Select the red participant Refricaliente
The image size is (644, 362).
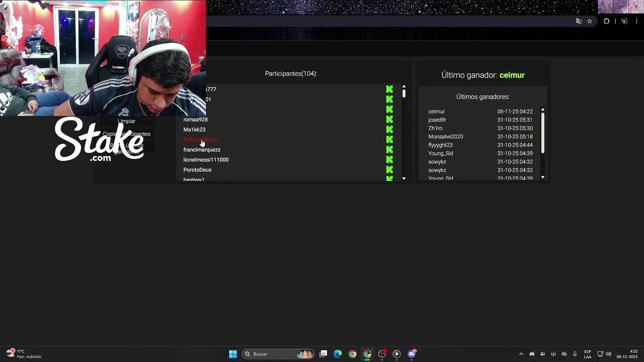coord(200,139)
